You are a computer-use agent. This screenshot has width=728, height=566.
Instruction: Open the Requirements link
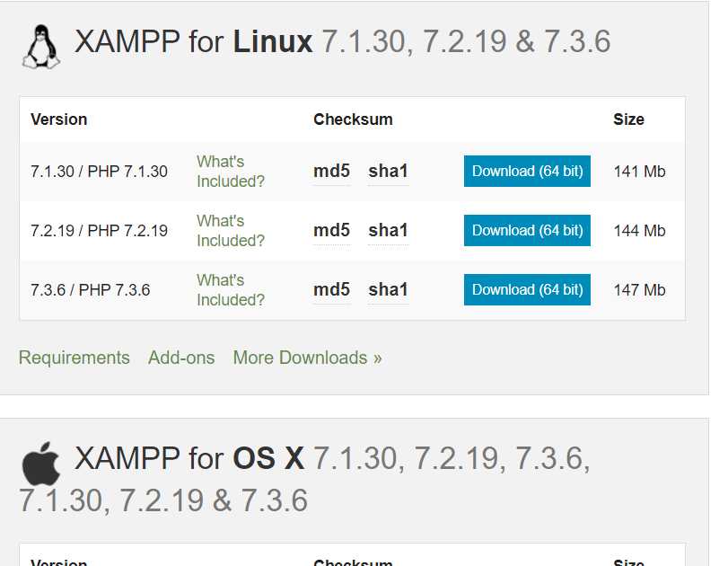click(x=75, y=358)
